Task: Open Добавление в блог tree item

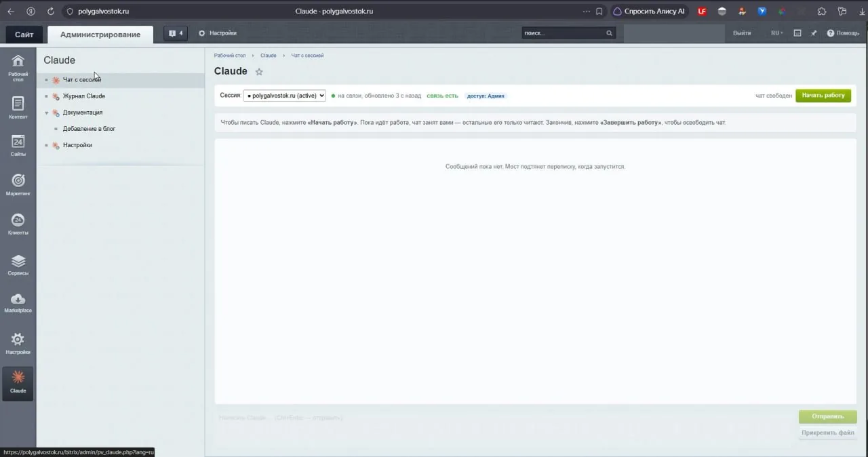Action: coord(89,129)
